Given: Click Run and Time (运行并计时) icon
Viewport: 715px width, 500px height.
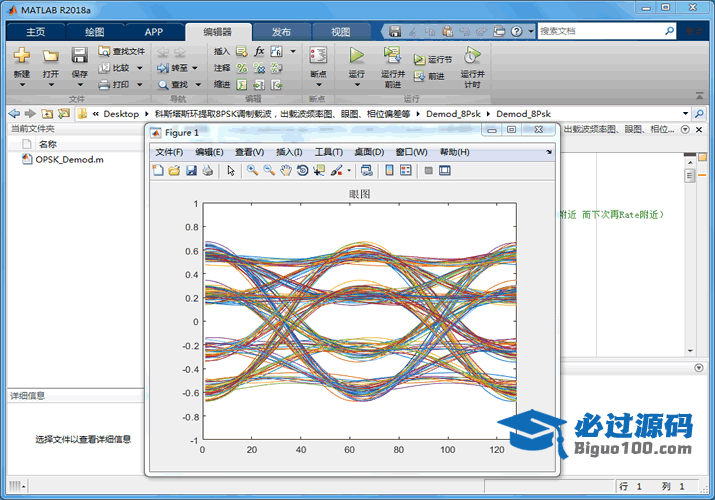Looking at the screenshot, I should pyautogui.click(x=472, y=56).
